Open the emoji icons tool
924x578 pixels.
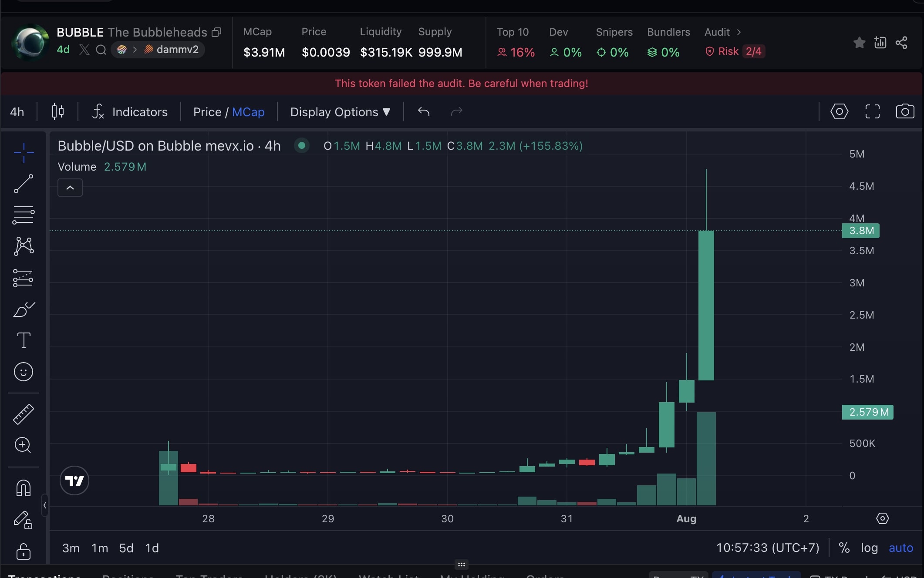coord(24,372)
